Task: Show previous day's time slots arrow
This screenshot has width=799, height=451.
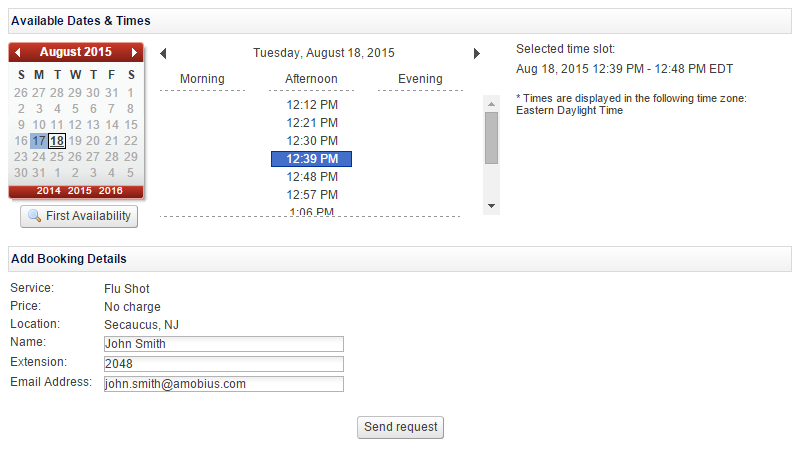Action: point(163,53)
